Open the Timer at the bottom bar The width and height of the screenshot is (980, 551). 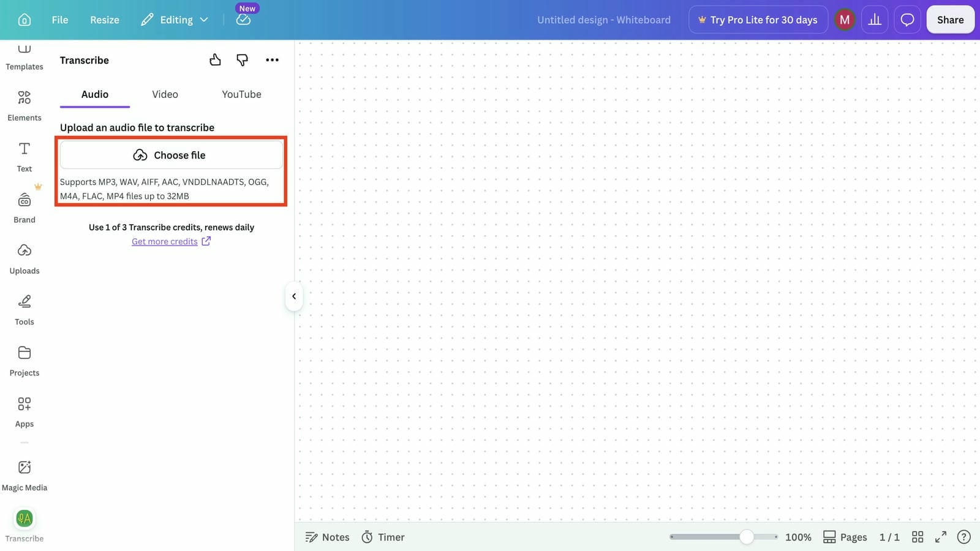point(383,537)
